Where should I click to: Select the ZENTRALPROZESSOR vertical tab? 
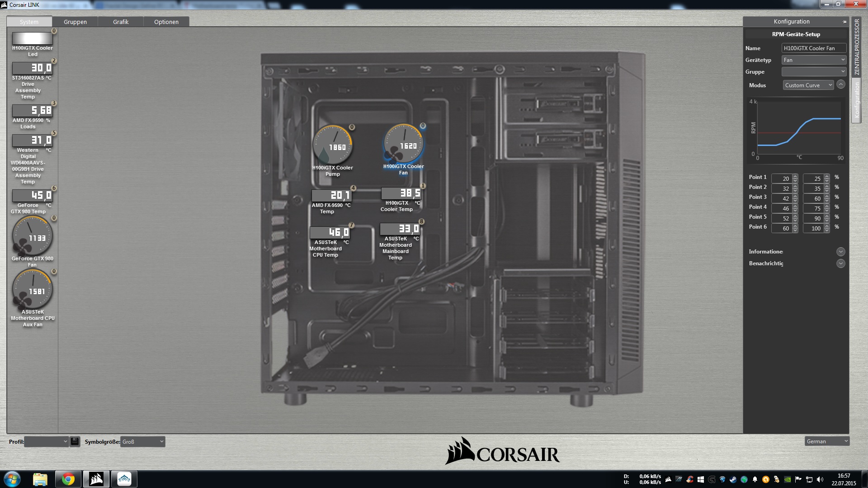coord(856,47)
